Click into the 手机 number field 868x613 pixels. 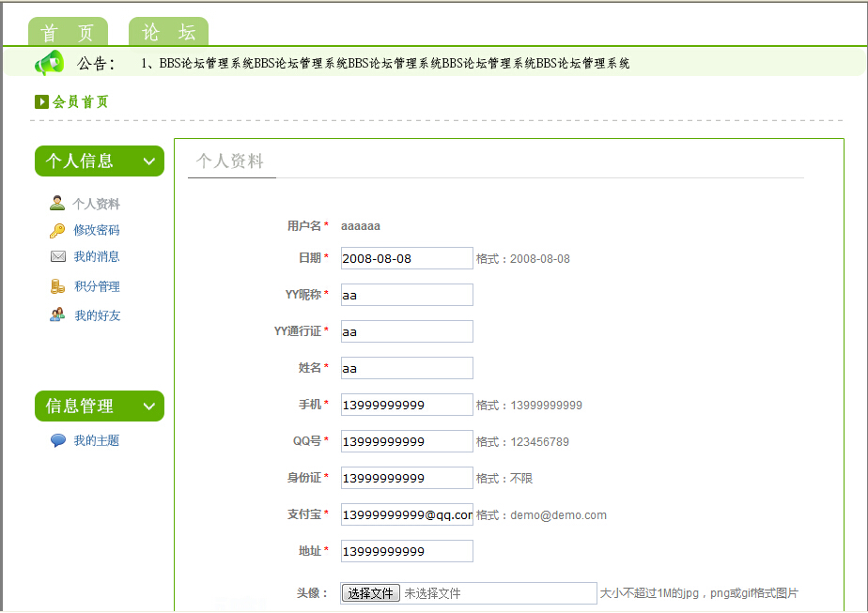click(x=406, y=405)
